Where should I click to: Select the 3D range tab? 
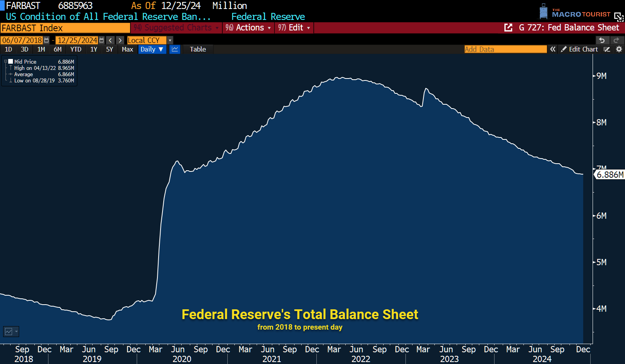pos(25,49)
